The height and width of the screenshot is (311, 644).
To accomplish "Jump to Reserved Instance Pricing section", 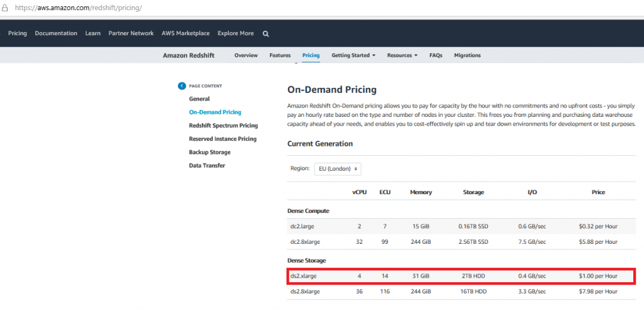I will click(223, 139).
